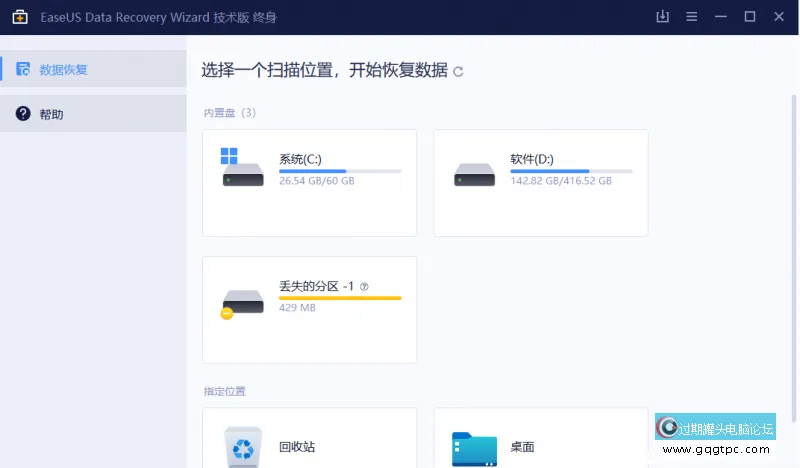Open the 帮助 sidebar item
Viewport: 800px width, 468px height.
click(93, 114)
